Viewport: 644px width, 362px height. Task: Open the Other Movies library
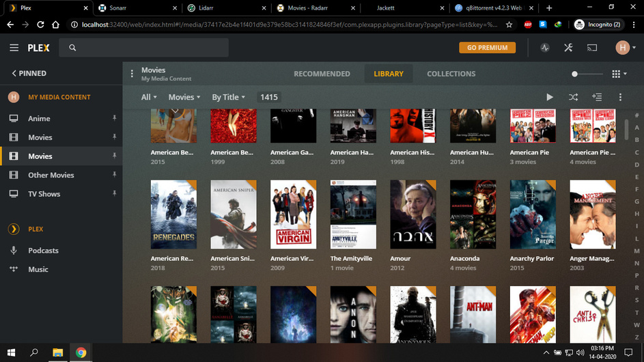(x=51, y=175)
